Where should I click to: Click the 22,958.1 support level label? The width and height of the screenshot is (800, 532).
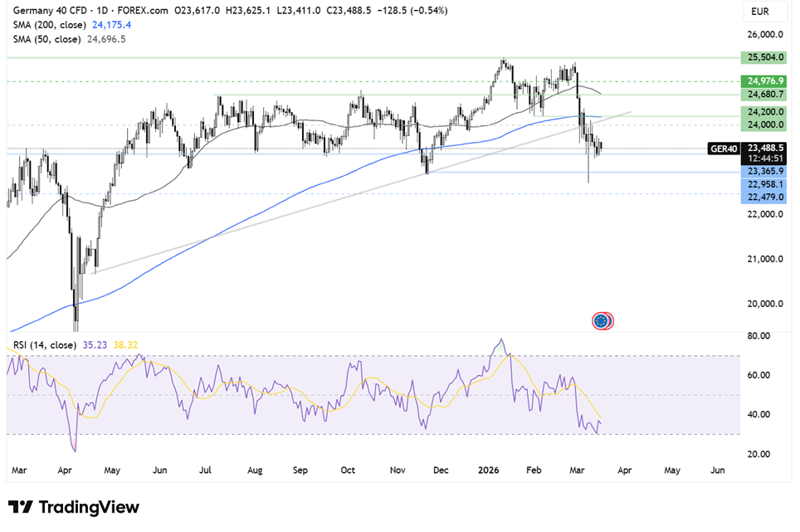point(764,184)
